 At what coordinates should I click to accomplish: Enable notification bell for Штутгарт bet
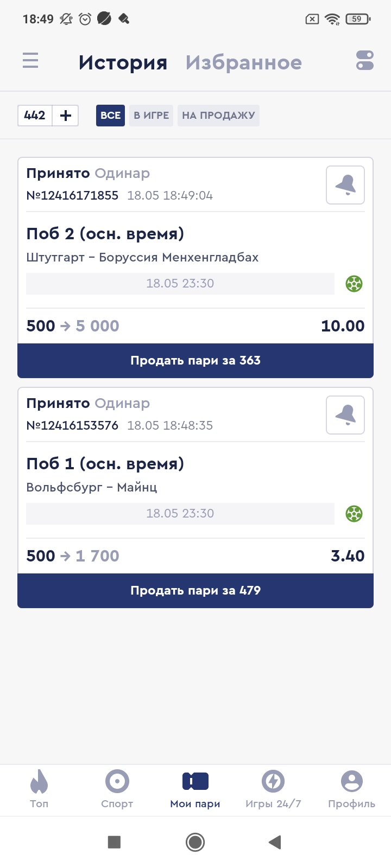point(345,185)
